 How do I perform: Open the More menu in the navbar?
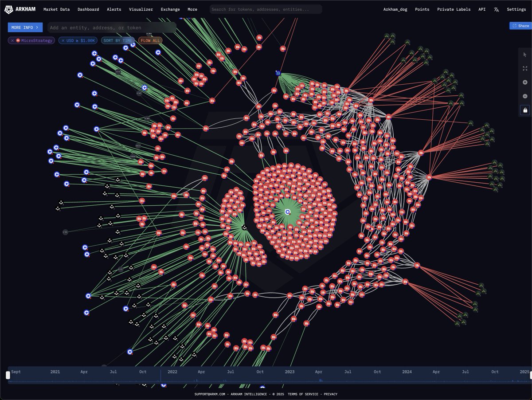point(192,9)
